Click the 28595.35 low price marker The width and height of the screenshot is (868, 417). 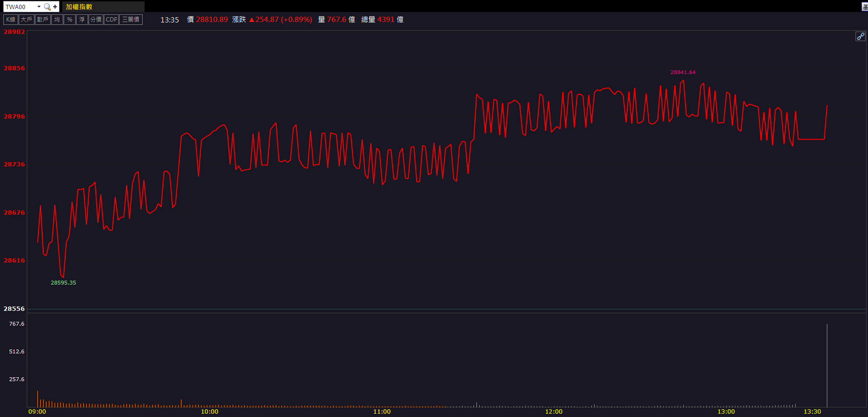coord(63,283)
